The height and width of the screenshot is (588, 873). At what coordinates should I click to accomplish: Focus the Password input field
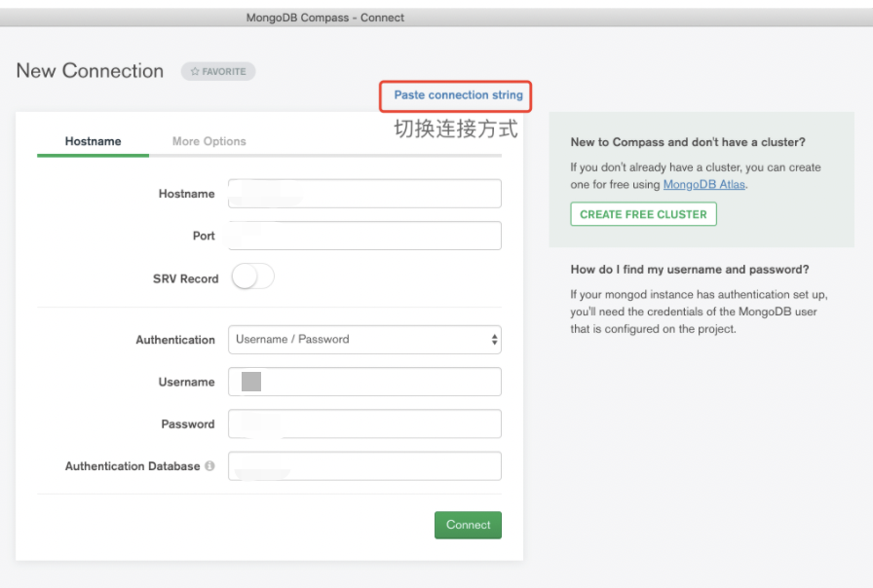point(364,423)
